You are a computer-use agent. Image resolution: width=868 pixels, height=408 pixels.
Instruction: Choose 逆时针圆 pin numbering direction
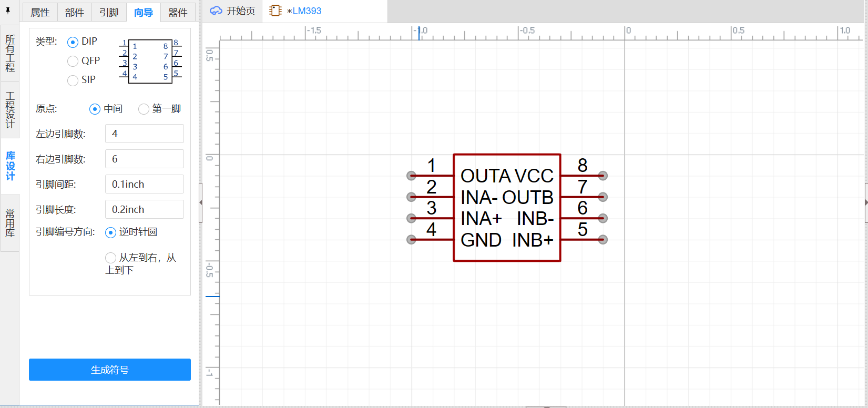click(110, 232)
